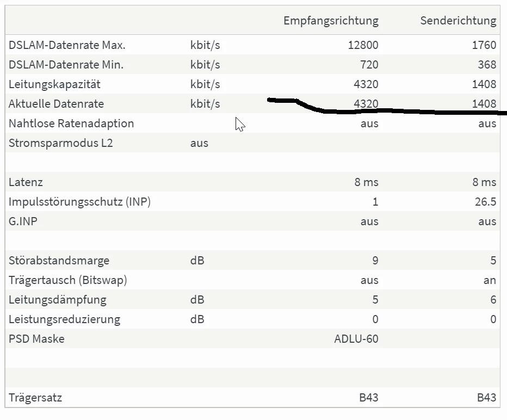Select the Leistungsreduzierung row label

coord(64,319)
